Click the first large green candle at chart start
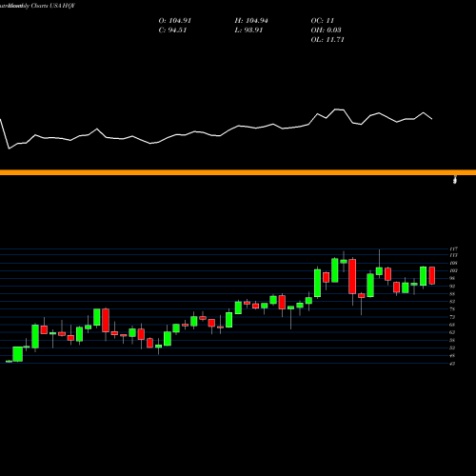 pyautogui.click(x=18, y=354)
